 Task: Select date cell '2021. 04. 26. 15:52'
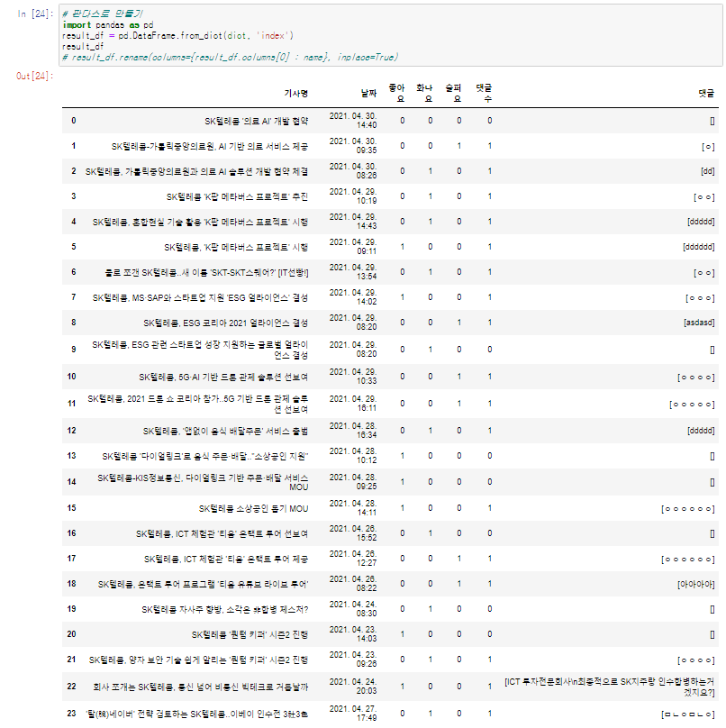click(x=353, y=533)
